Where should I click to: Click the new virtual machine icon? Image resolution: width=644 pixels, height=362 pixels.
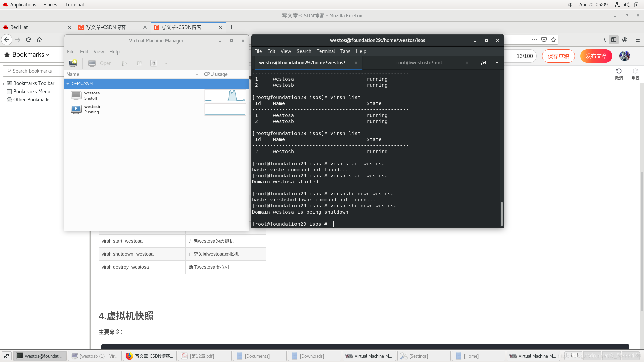coord(73,63)
